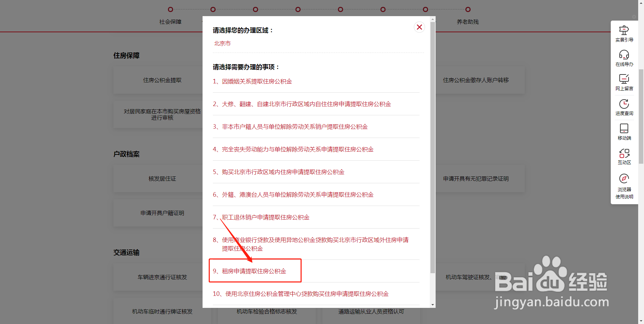Select option 7 职工退休销户申请提取住房公积金
644x324 pixels.
click(261, 217)
